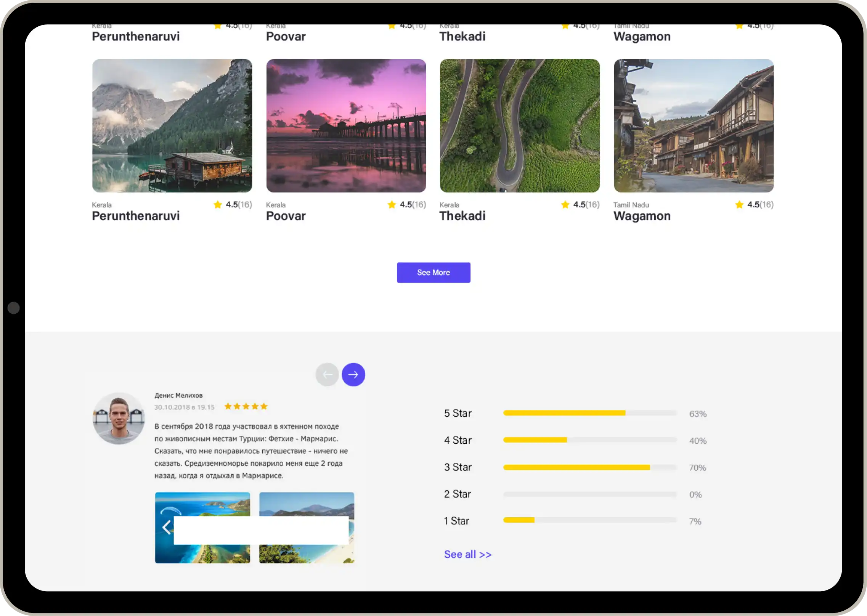Select the Wagamon title below the street photo
Screen dimensions: 867x616
(x=642, y=216)
